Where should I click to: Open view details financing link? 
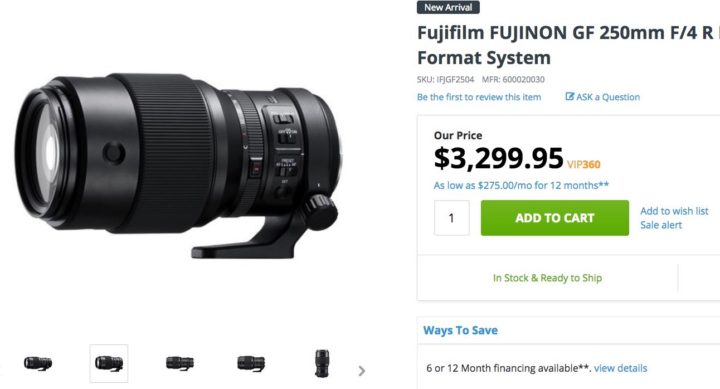pos(620,368)
